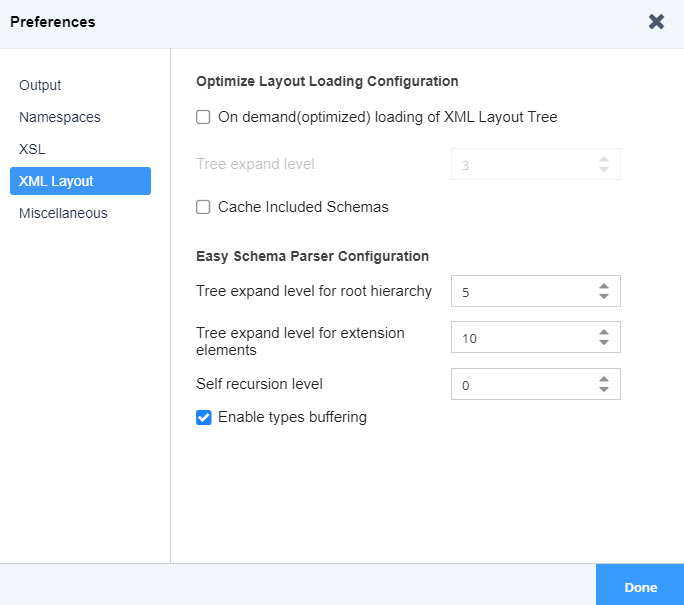The image size is (684, 605).
Task: Close the Preferences dialog with X icon
Action: tap(656, 22)
